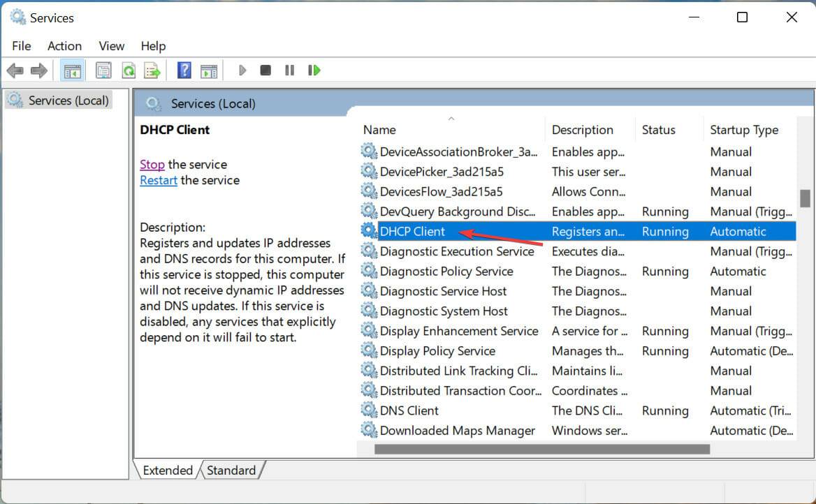This screenshot has height=504, width=816.
Task: Go back using the toolbar Back arrow
Action: (x=15, y=71)
